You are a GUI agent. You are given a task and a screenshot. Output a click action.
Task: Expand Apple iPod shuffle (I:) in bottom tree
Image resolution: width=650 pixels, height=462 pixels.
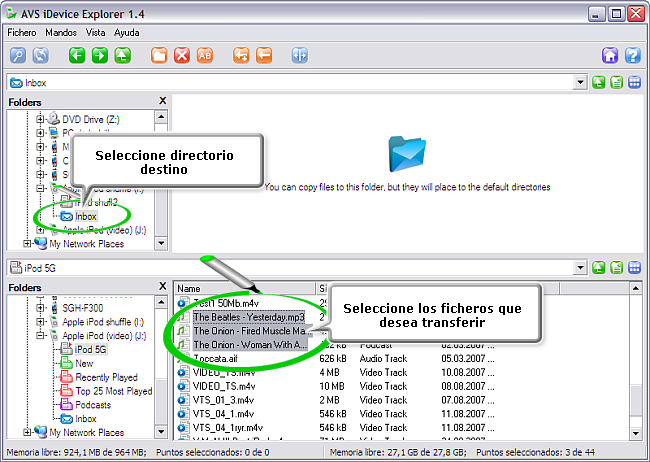(x=40, y=322)
